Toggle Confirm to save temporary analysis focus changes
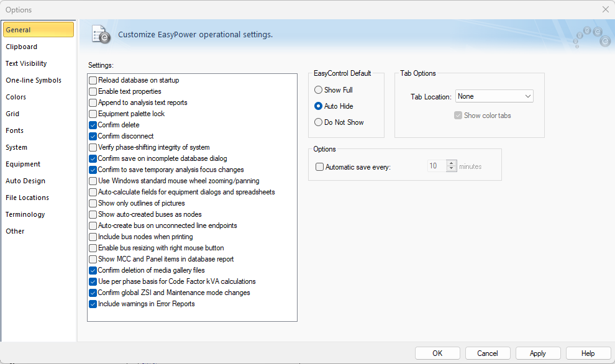 coord(93,170)
